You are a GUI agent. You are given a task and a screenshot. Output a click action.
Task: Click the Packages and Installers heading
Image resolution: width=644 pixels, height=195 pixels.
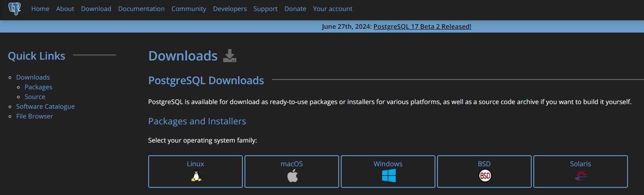pyautogui.click(x=197, y=121)
